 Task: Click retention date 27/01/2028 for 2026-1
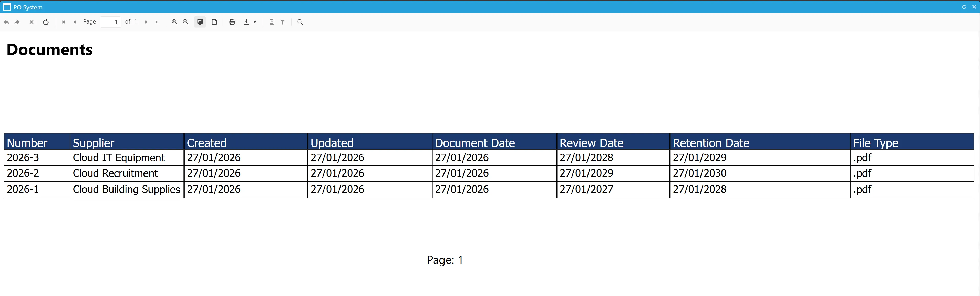pos(700,189)
